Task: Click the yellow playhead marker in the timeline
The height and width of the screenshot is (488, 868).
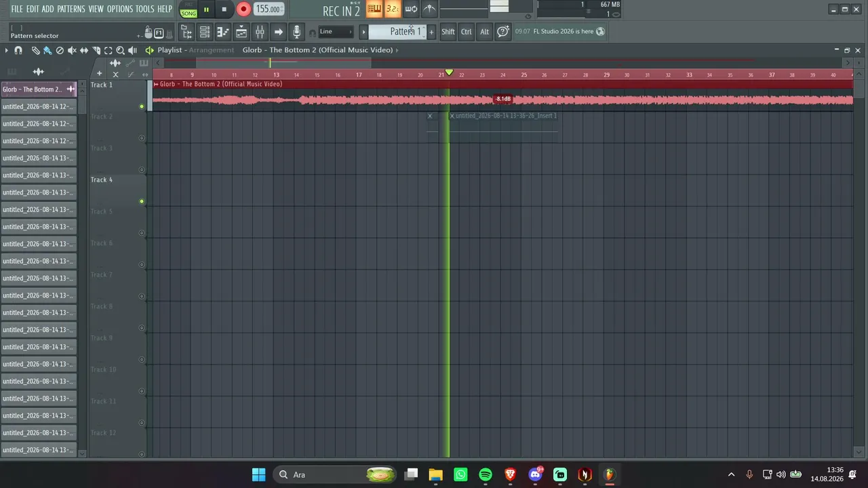Action: [x=449, y=73]
